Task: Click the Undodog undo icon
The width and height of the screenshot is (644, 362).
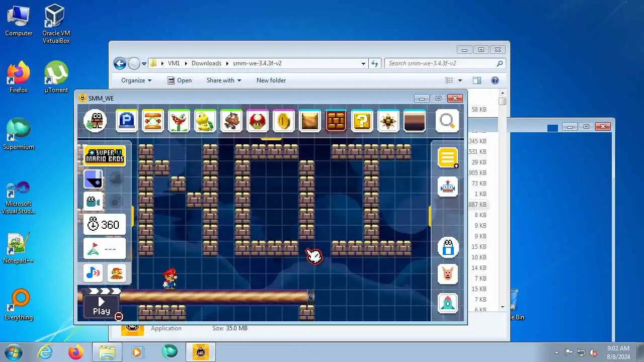Action: 448,274
